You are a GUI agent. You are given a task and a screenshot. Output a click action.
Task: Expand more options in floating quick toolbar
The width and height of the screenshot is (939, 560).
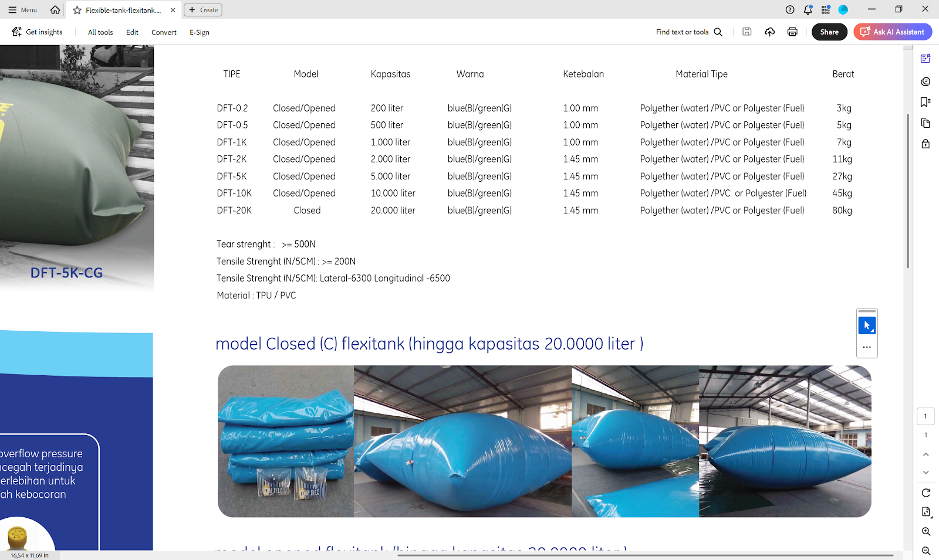(867, 347)
